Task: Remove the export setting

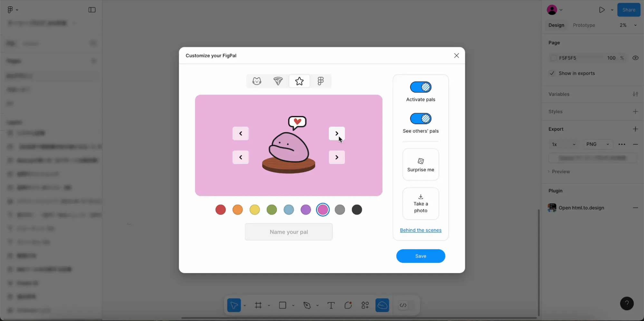Action: pyautogui.click(x=635, y=144)
